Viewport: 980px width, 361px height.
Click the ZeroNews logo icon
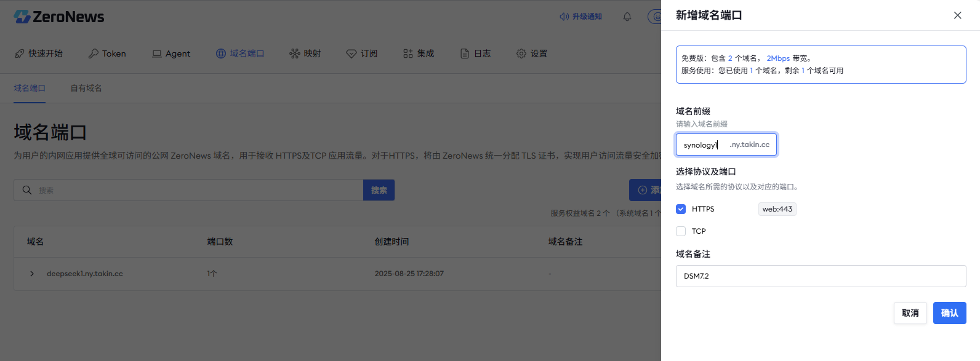click(x=22, y=17)
